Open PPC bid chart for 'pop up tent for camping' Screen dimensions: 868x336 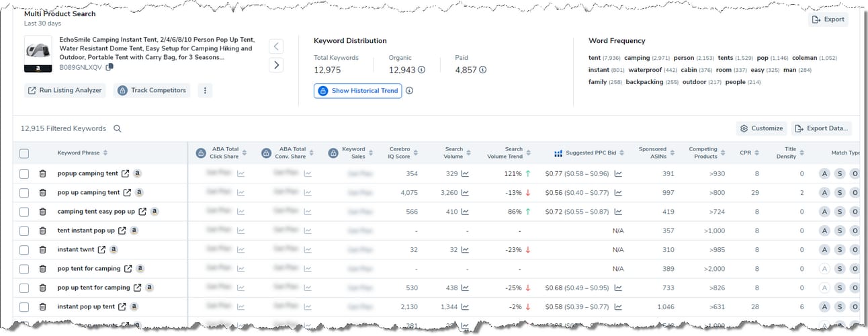pos(619,288)
